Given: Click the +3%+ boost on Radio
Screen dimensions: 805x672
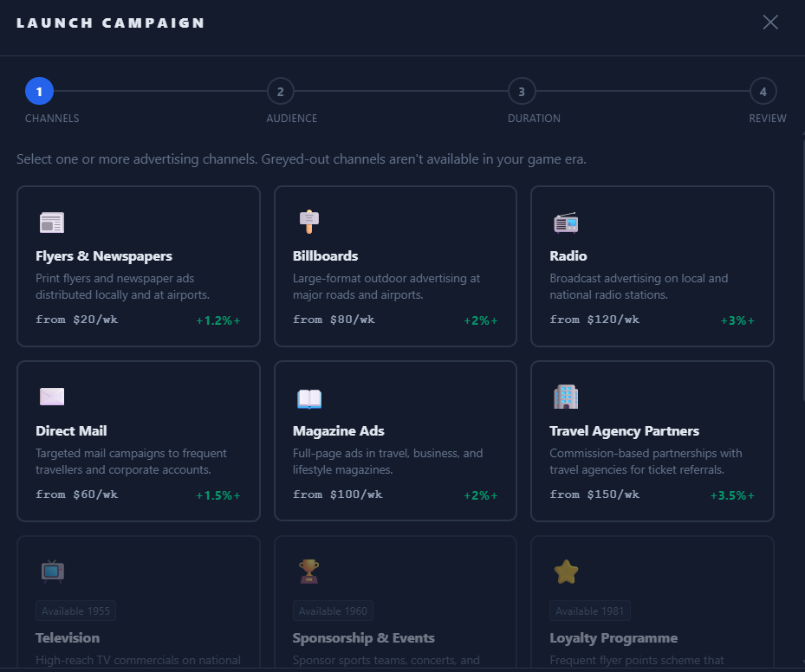Looking at the screenshot, I should coord(737,320).
